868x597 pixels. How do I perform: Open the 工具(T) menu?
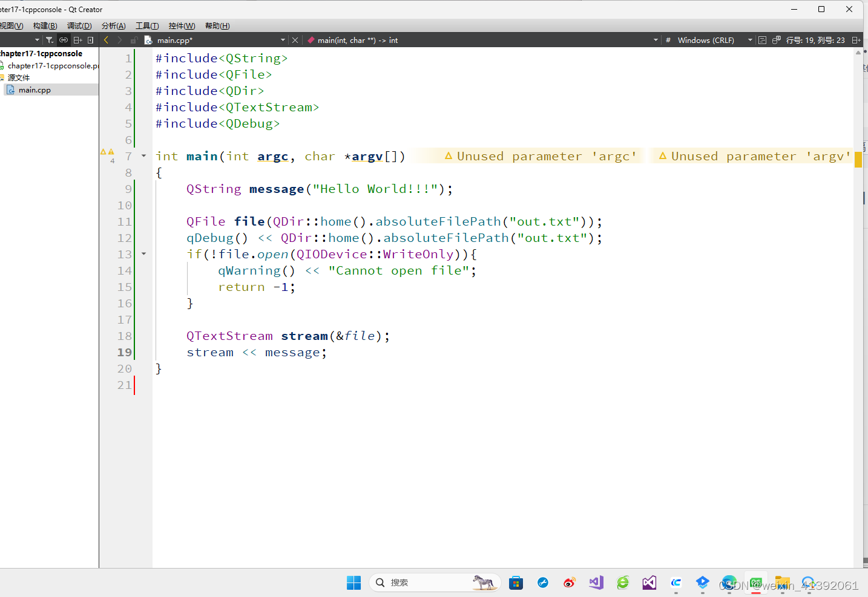pos(147,25)
